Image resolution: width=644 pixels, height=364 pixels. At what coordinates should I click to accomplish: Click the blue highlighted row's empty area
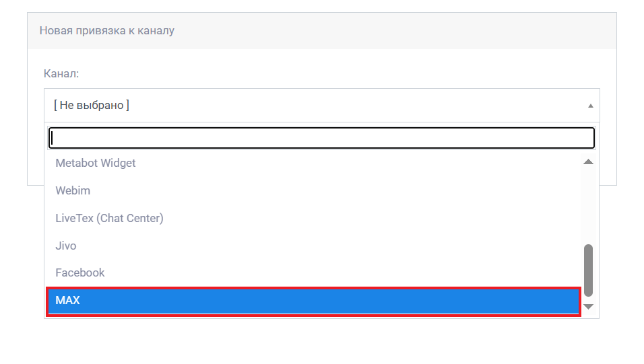[337, 301]
